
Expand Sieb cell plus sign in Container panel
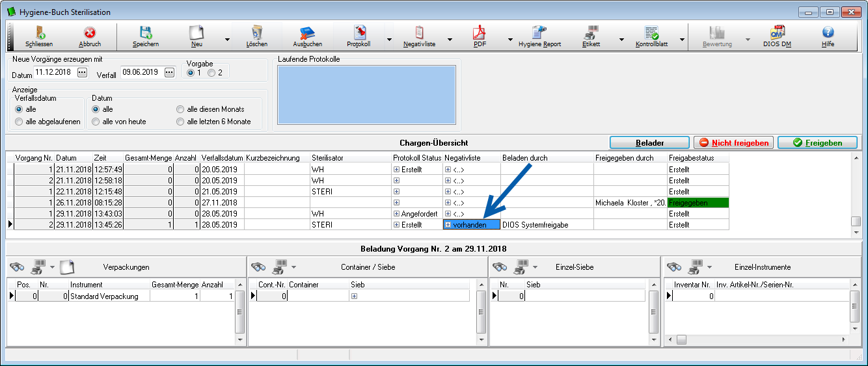tap(354, 296)
